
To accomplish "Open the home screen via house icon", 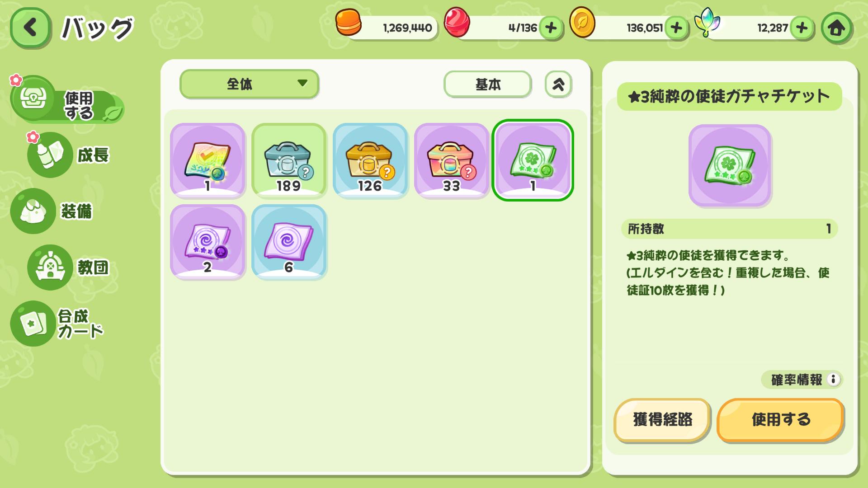I will 836,28.
